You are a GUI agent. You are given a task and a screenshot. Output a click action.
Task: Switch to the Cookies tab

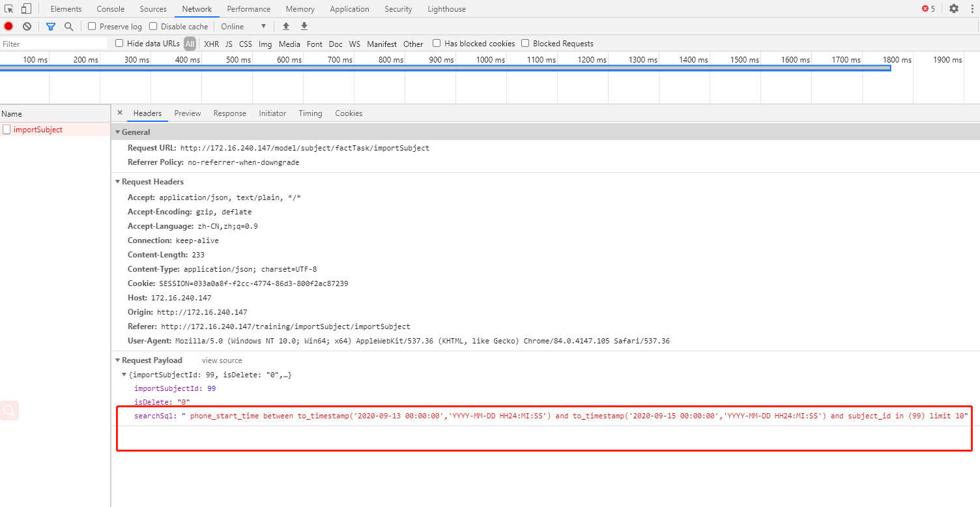349,113
